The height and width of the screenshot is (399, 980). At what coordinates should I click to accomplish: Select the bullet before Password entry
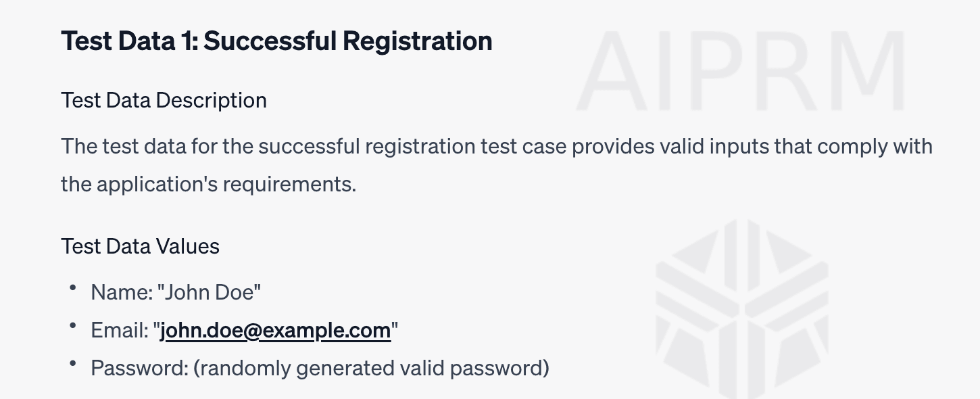[x=72, y=364]
